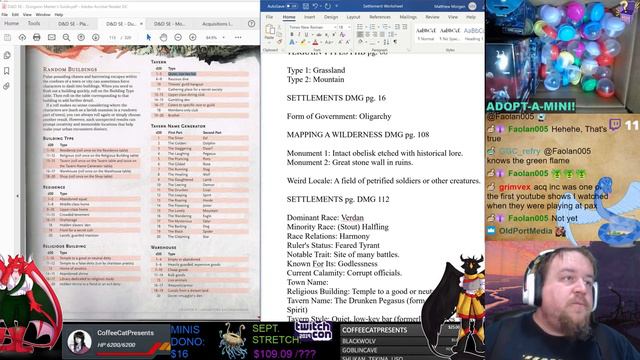Apply No Spacing style in Word
The width and height of the screenshot is (640, 360).
coord(449,33)
